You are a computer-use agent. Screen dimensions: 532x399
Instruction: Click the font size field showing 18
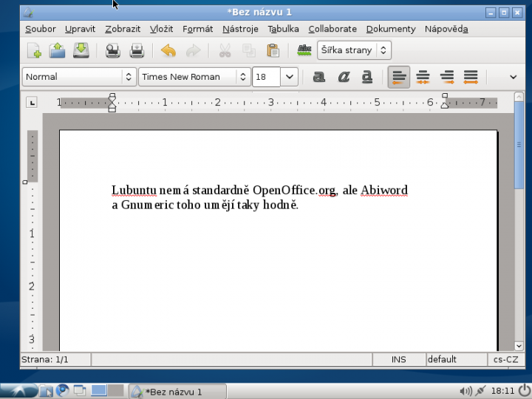click(266, 77)
